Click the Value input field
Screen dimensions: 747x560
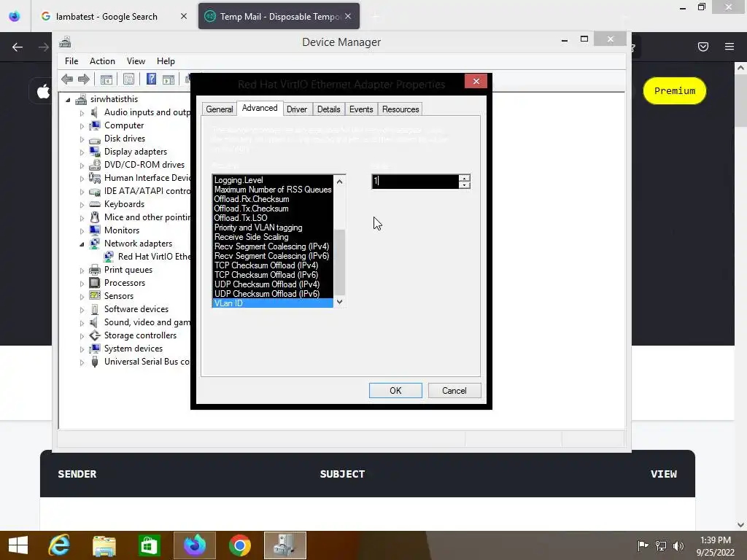coord(415,182)
